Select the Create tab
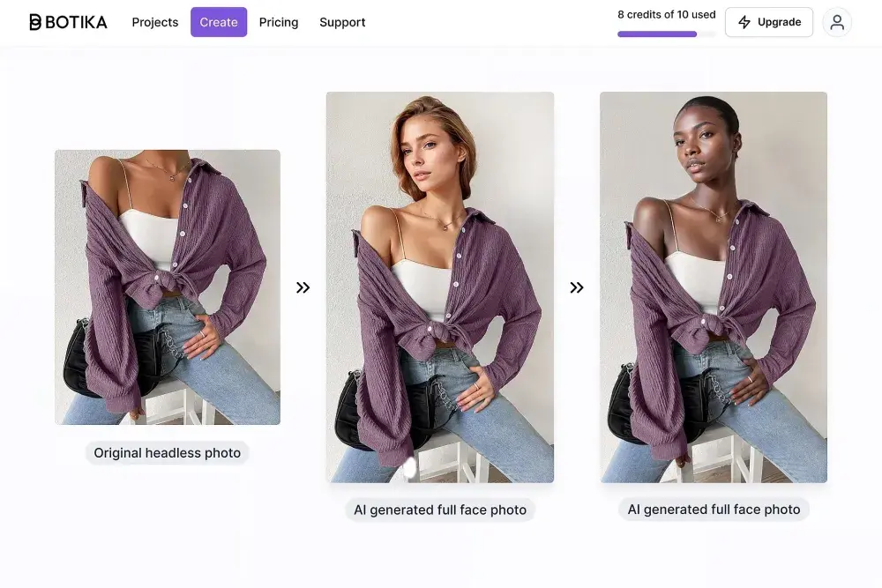The height and width of the screenshot is (588, 882). point(219,22)
